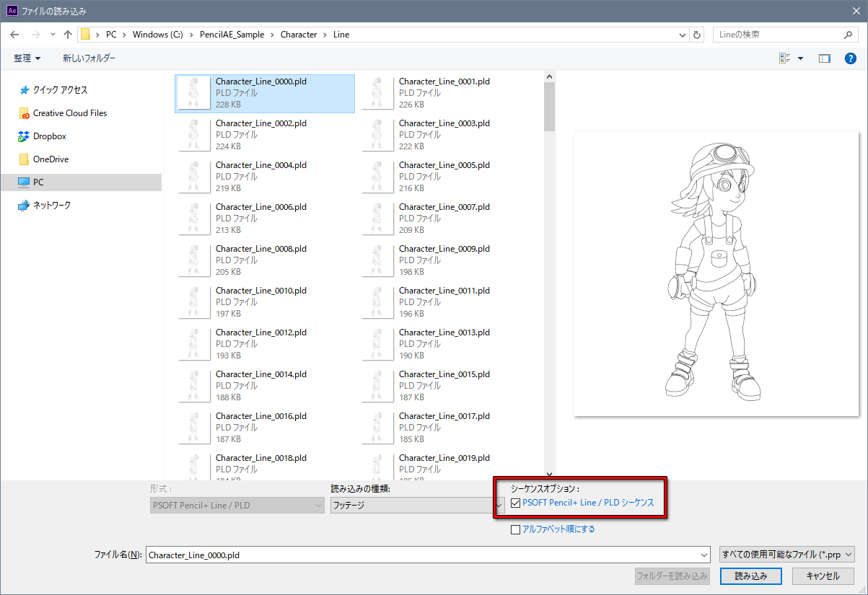Select the Character_Line_0010.pld file icon
868x595 pixels.
point(193,302)
